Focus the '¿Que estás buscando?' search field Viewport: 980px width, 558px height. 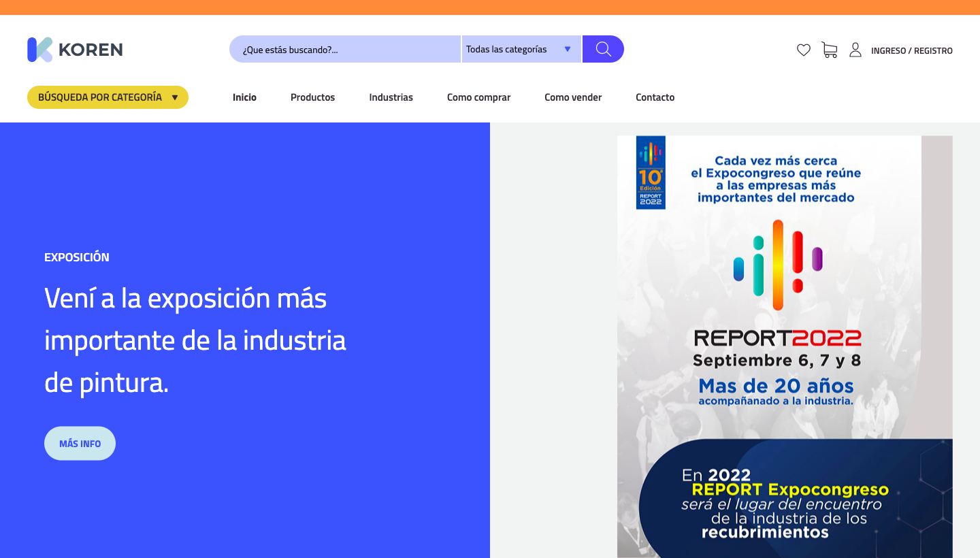[x=345, y=49]
